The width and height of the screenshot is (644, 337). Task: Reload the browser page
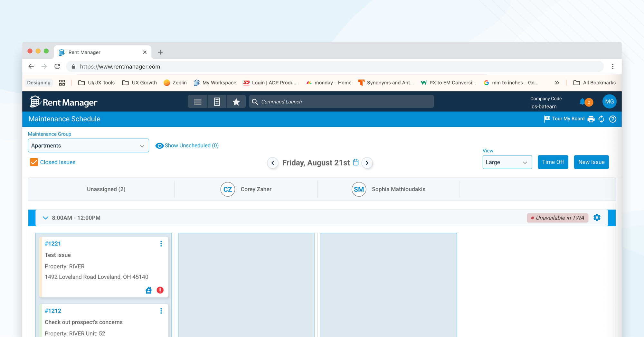[57, 66]
